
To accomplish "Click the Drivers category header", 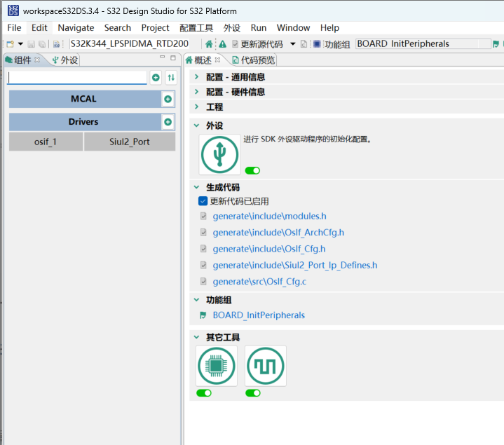I will 85,122.
